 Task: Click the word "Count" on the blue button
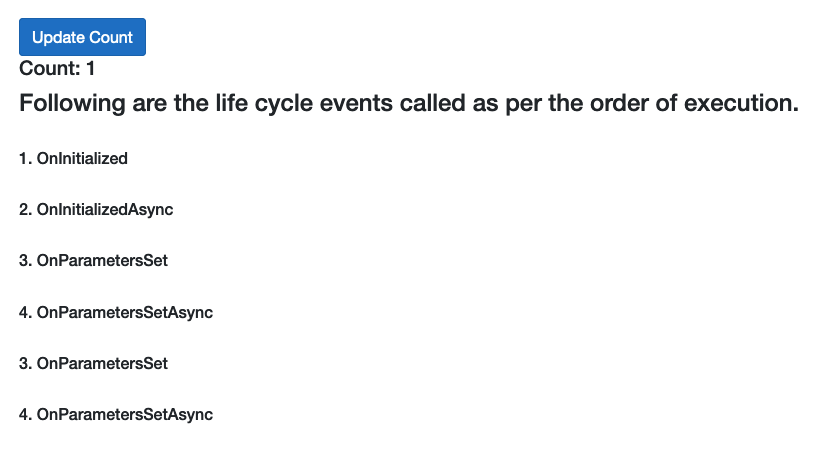click(111, 38)
